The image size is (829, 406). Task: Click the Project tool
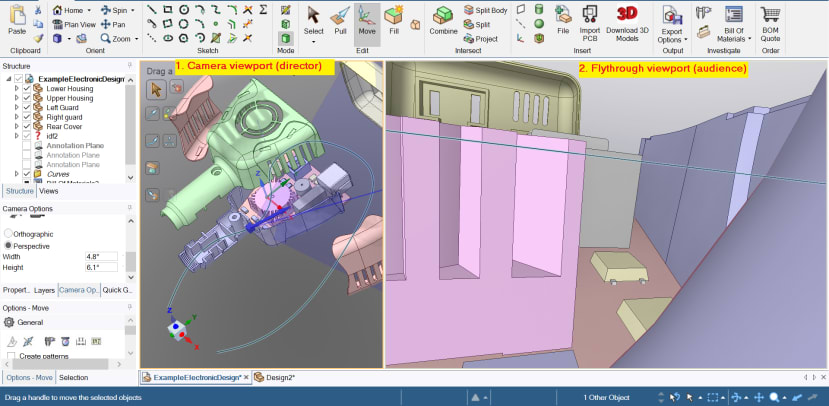(481, 39)
